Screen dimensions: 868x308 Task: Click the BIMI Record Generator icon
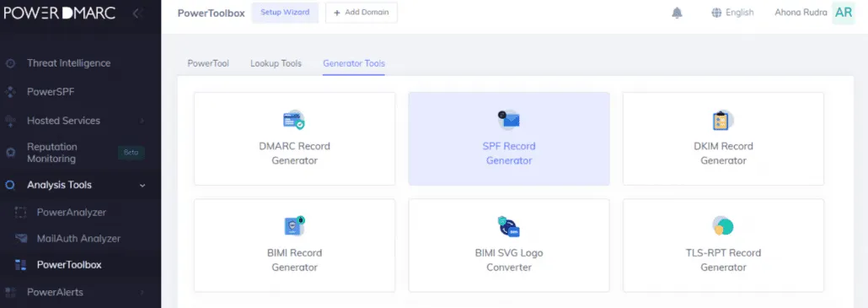click(294, 226)
